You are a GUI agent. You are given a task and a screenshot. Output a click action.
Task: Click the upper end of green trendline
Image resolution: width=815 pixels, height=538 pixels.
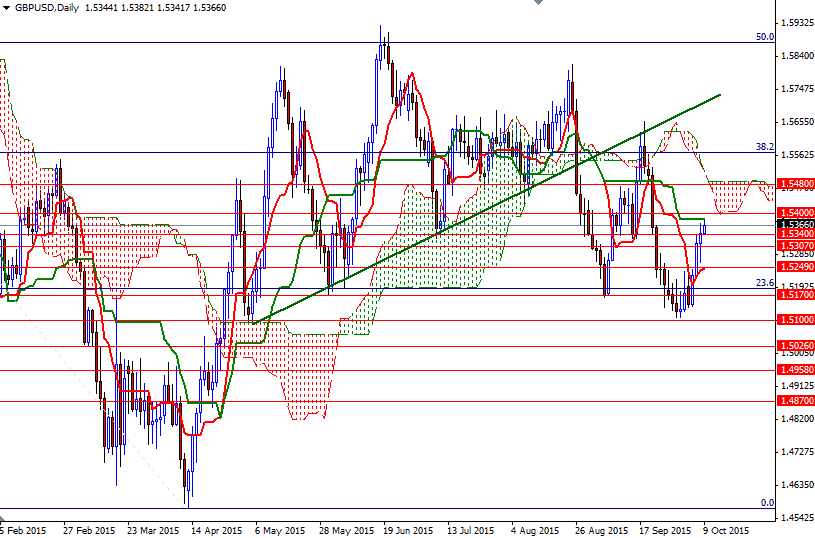[720, 95]
